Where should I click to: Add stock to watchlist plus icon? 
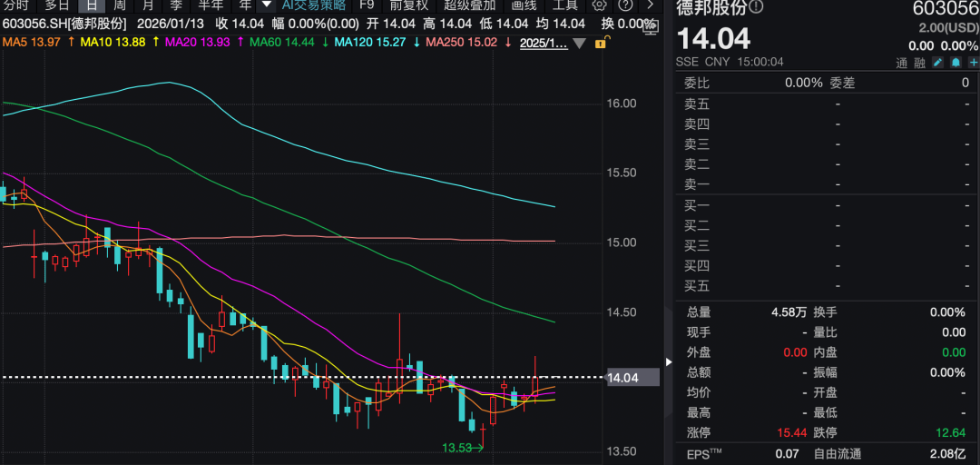(973, 63)
